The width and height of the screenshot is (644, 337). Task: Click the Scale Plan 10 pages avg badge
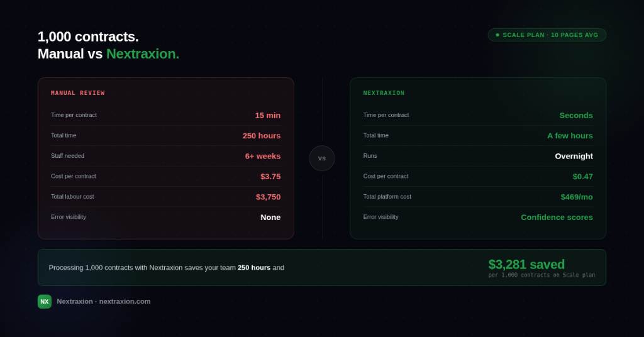(547, 35)
